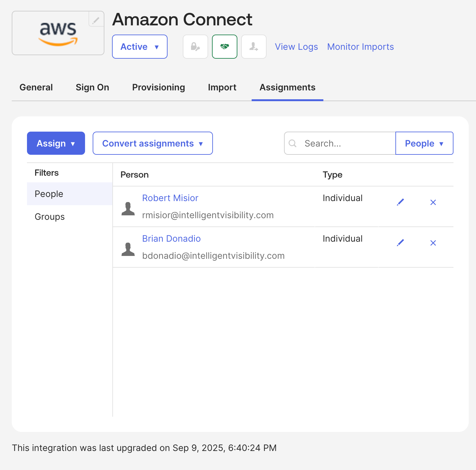Select the Groups filter
This screenshot has height=470, width=476.
click(x=50, y=217)
